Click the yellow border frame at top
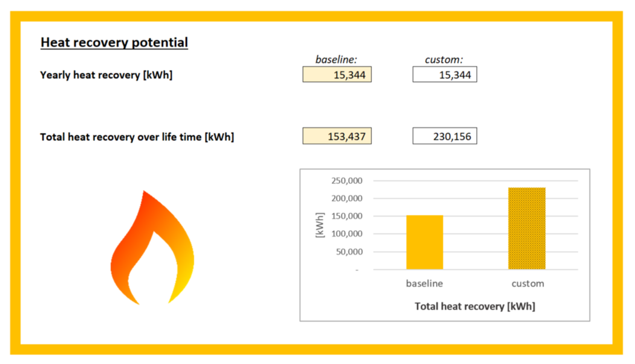Image resolution: width=635 pixels, height=364 pixels. coord(316,16)
